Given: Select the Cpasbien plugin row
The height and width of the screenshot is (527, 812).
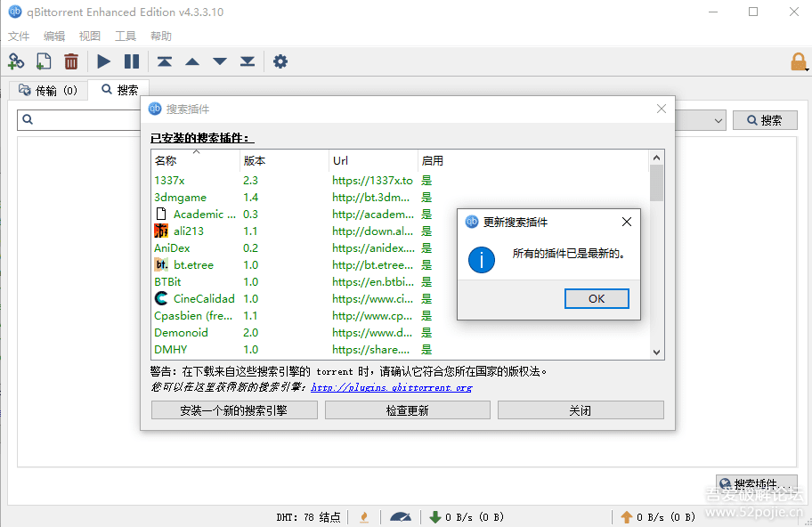Looking at the screenshot, I should tap(399, 315).
